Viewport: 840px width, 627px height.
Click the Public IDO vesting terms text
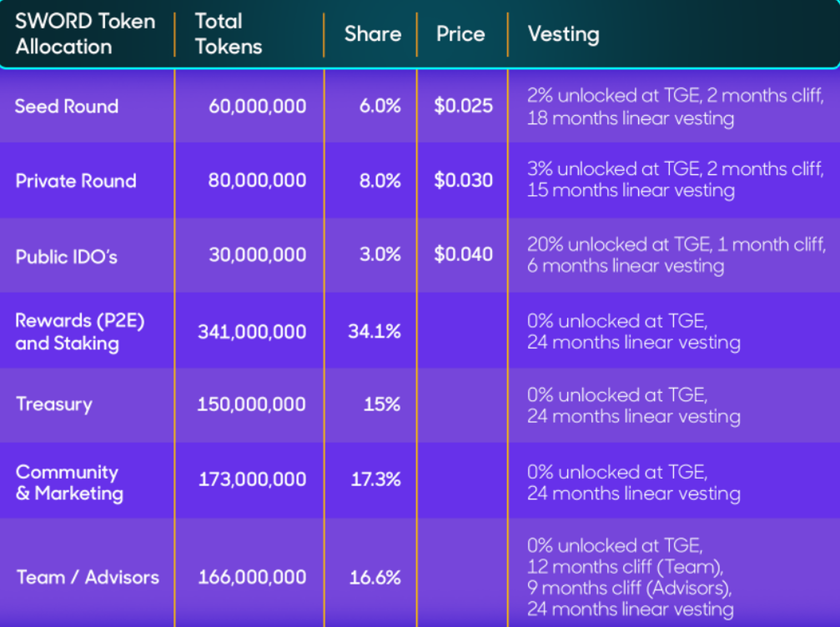(x=675, y=255)
